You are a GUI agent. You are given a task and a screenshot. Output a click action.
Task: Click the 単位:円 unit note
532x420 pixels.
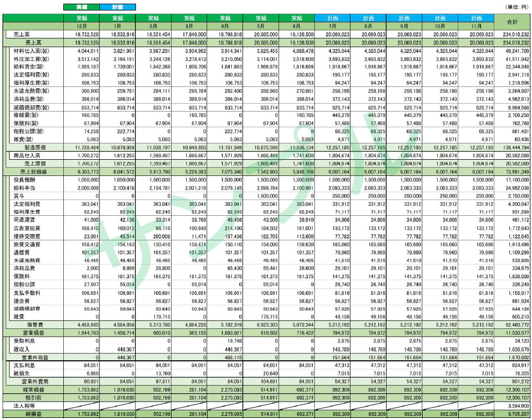[x=517, y=7]
